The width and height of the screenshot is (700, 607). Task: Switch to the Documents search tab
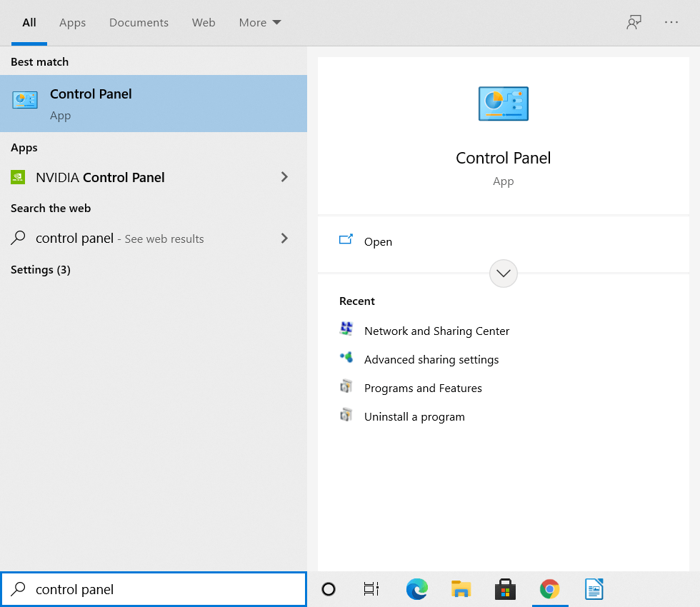pos(139,22)
